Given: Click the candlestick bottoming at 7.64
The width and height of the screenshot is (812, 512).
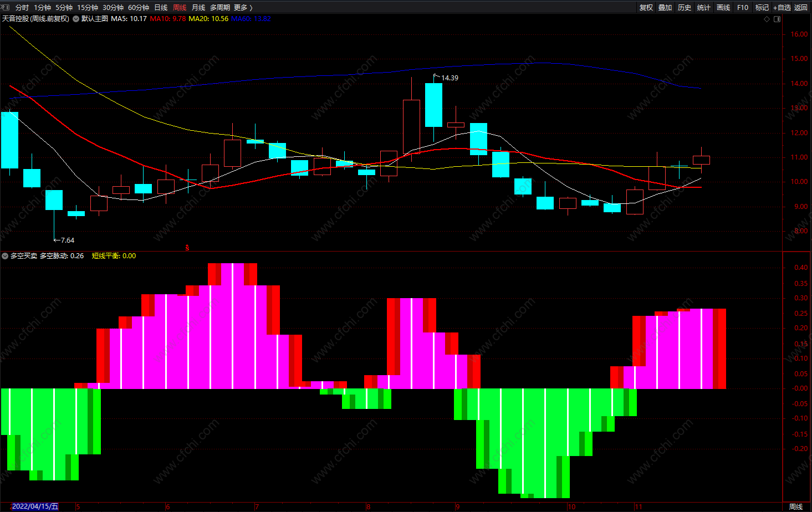Looking at the screenshot, I should pos(54,201).
